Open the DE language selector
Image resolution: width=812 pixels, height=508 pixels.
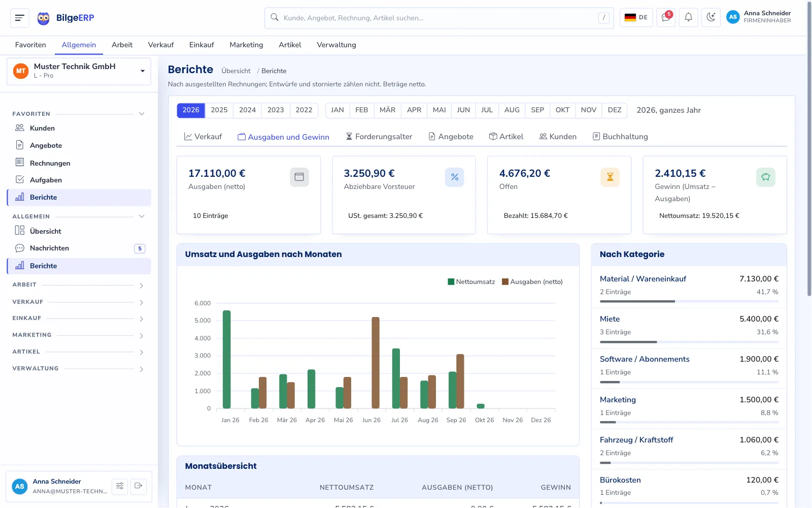tap(636, 17)
